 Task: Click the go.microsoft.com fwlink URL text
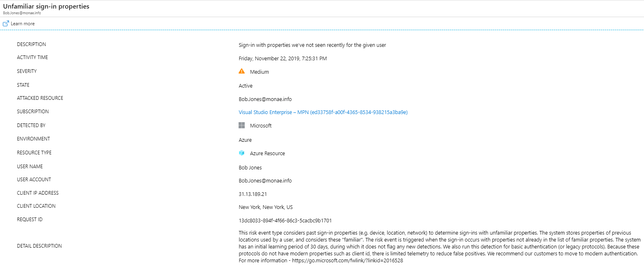pos(347,261)
